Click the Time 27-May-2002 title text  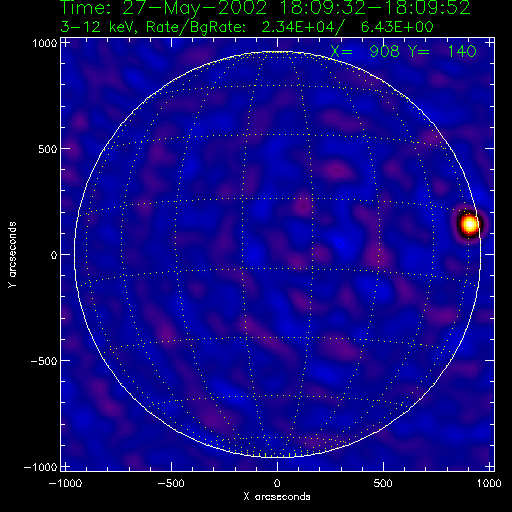tap(265, 7)
